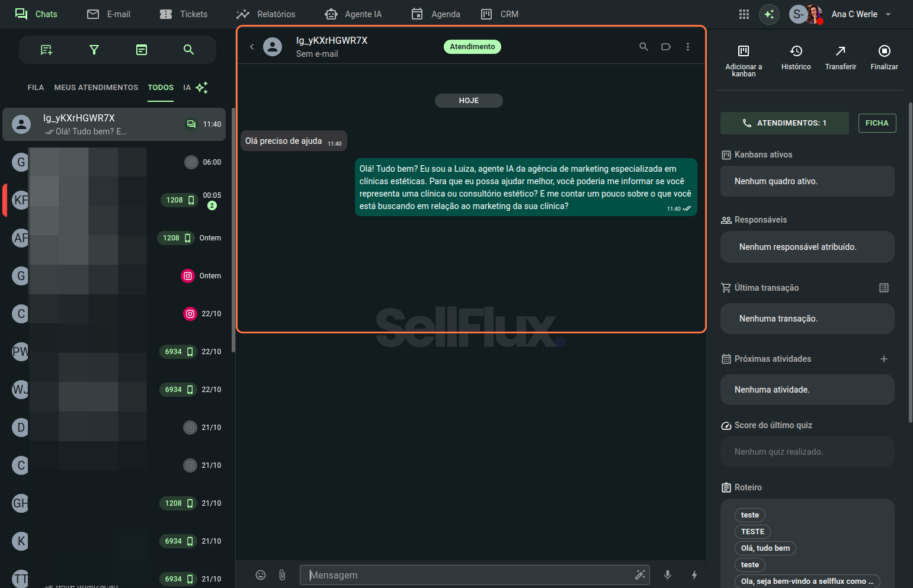Open new chat icon in sidebar toolbar
Viewport: 913px width, 588px height.
tap(46, 50)
